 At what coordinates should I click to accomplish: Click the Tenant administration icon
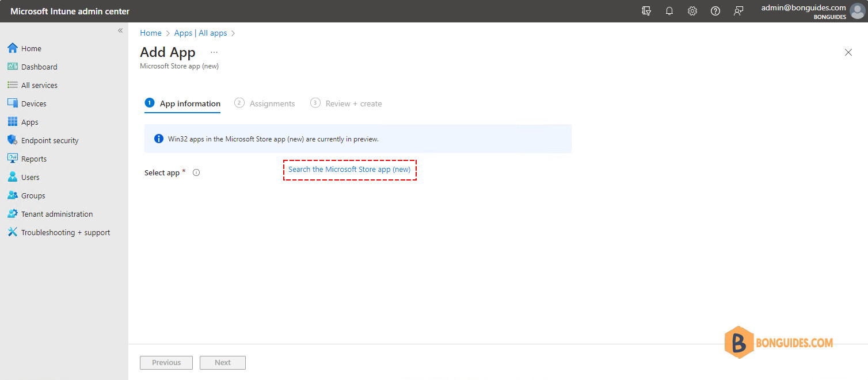13,214
